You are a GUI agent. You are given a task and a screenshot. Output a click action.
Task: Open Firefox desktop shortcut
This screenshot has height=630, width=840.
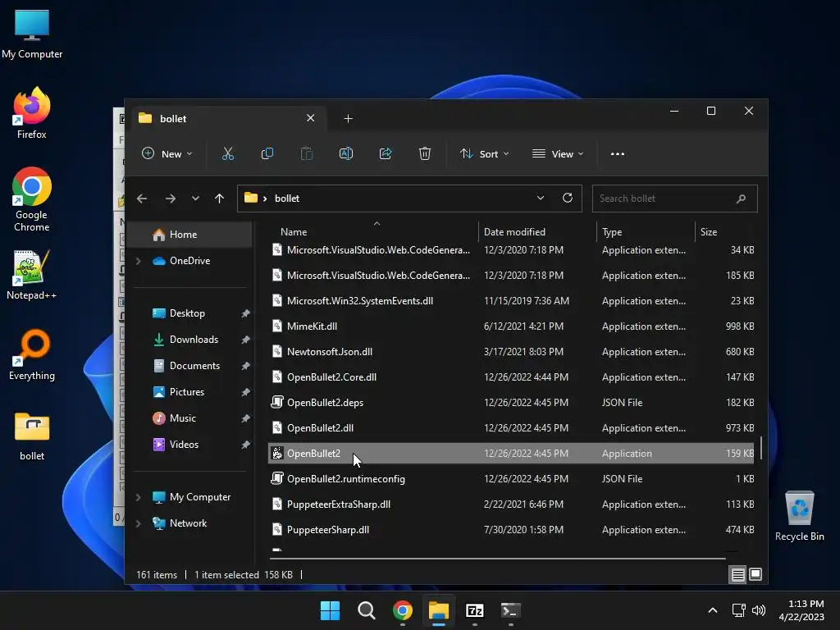32,113
